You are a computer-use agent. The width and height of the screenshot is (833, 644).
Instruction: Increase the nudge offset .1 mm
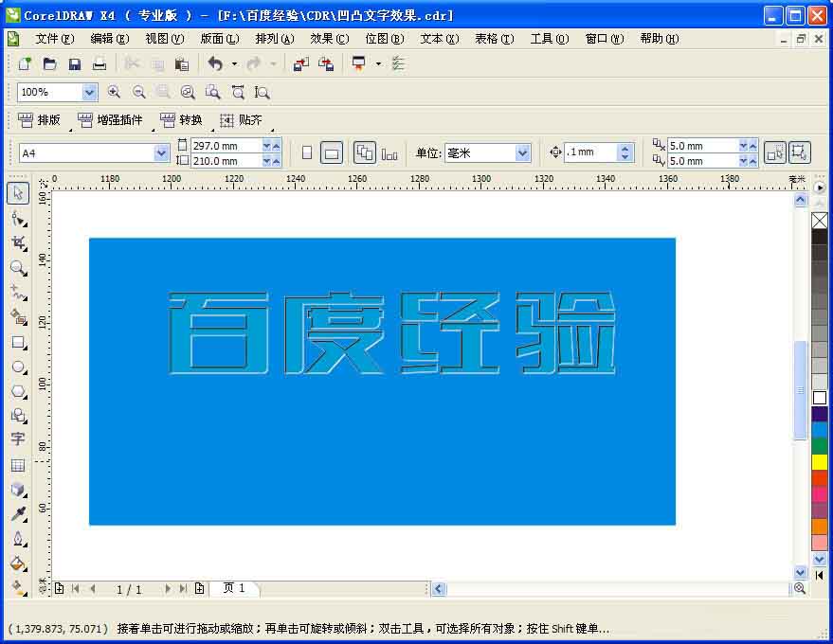(625, 148)
